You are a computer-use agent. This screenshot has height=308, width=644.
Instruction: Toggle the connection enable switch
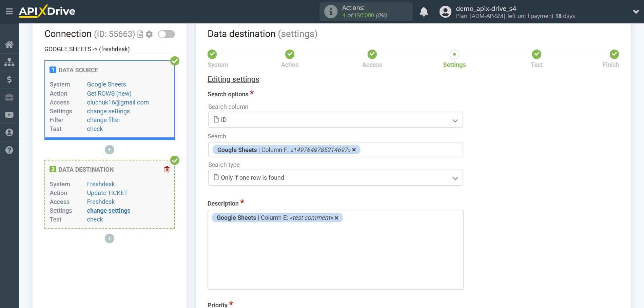click(x=167, y=34)
